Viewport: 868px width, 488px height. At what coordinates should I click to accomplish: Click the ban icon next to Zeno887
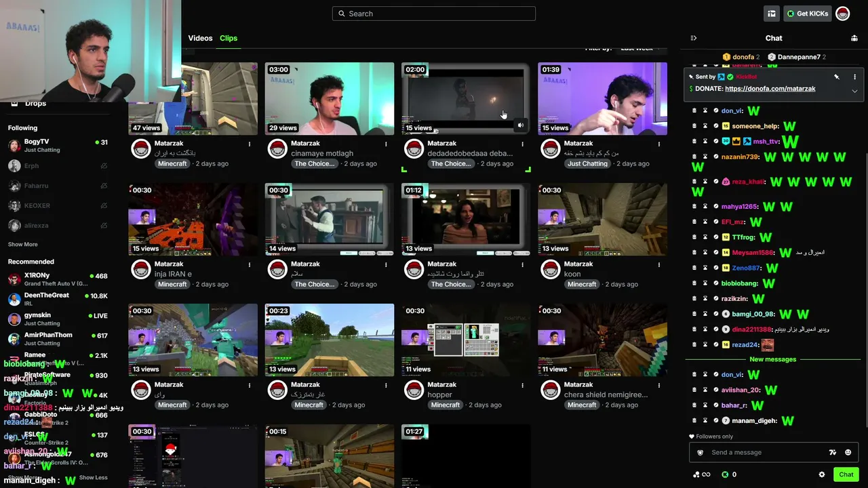point(716,268)
